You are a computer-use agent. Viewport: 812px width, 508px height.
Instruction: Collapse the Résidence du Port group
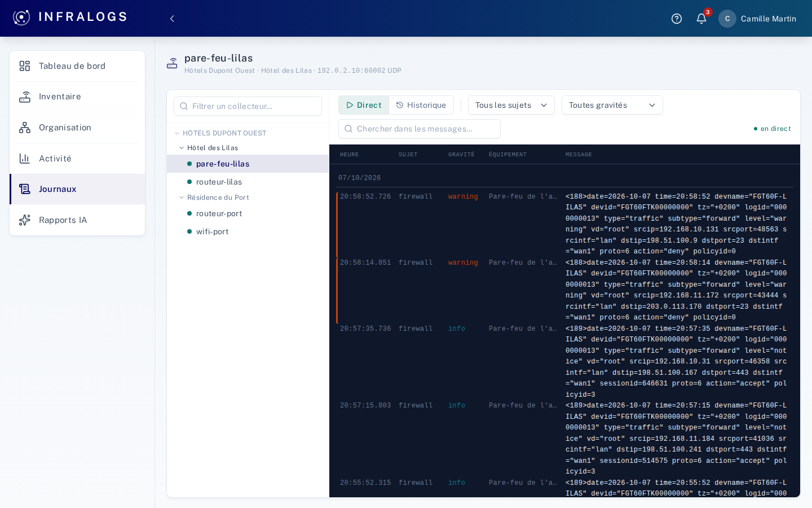(x=182, y=198)
